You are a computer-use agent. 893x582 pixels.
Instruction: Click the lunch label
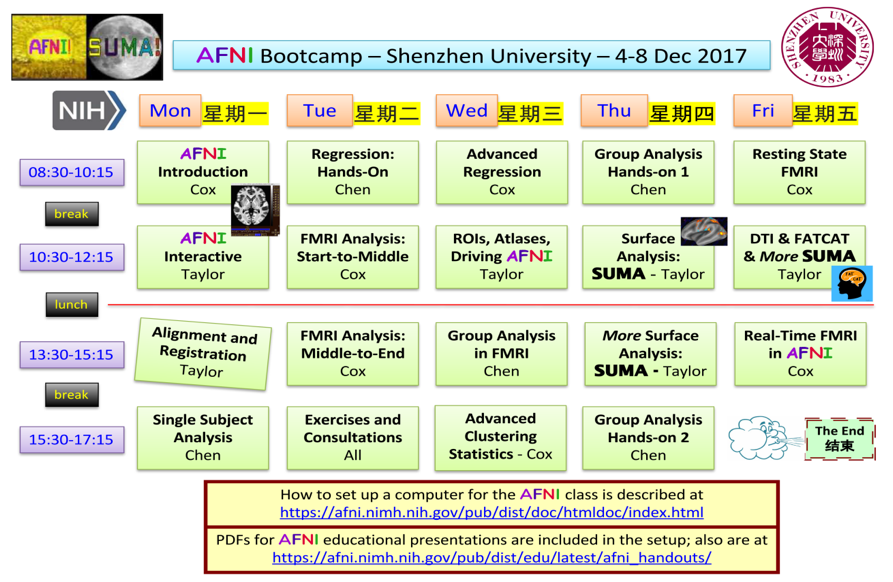click(x=71, y=304)
